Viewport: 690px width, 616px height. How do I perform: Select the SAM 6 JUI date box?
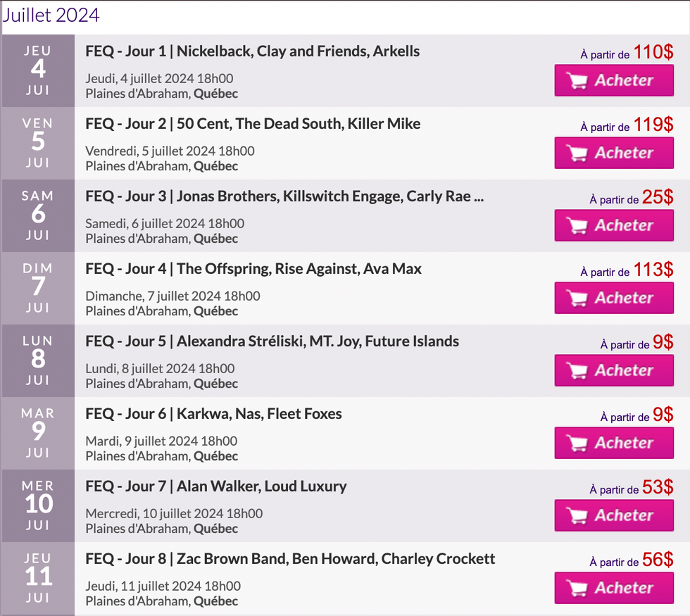[37, 215]
